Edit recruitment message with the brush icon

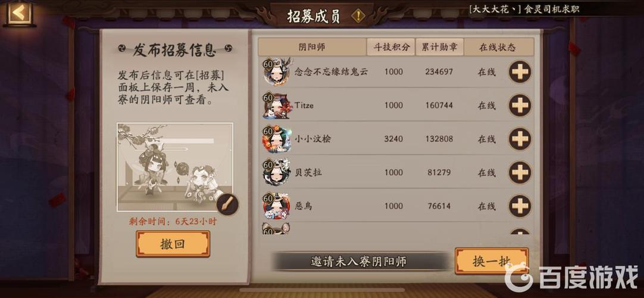[x=227, y=203]
